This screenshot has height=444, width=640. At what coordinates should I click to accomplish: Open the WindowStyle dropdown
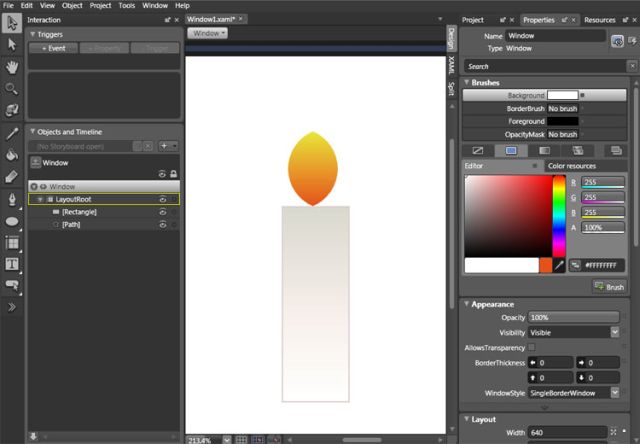click(x=615, y=393)
